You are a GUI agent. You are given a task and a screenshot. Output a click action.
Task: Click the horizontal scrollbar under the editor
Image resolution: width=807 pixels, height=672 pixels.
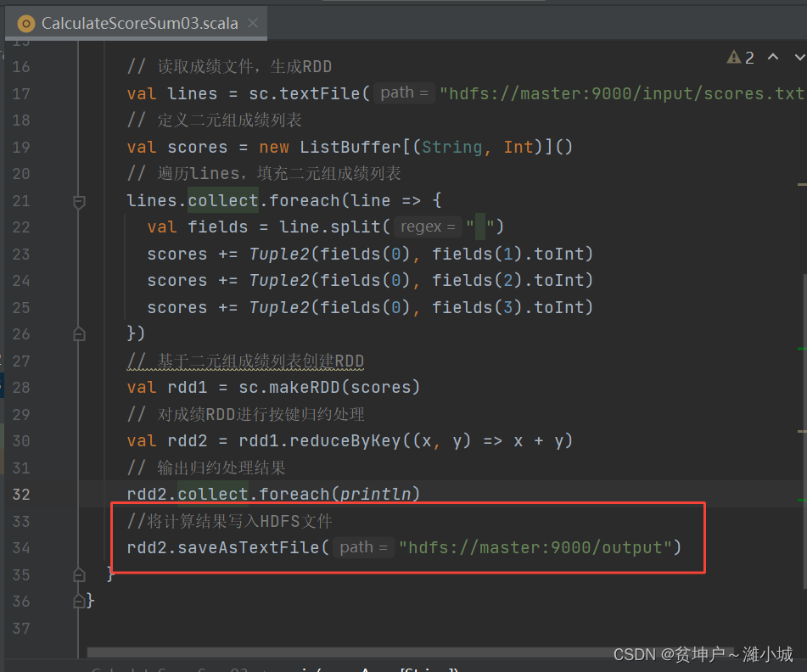coord(409,652)
